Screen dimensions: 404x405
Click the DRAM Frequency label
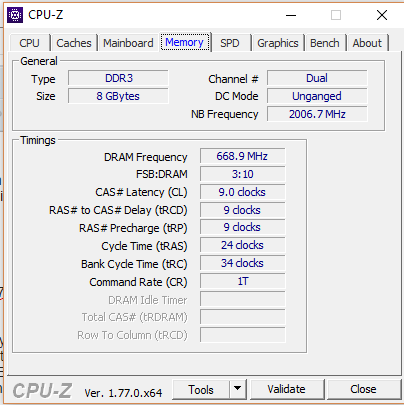[146, 157]
